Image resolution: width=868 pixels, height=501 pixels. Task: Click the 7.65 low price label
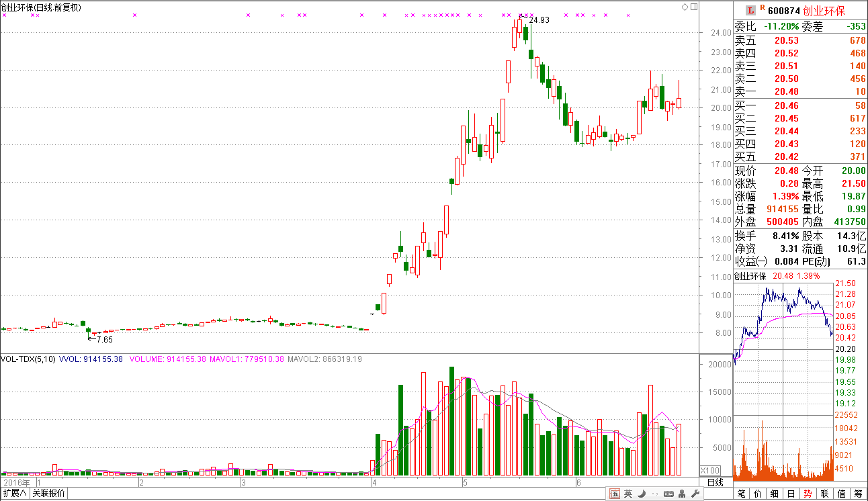105,339
